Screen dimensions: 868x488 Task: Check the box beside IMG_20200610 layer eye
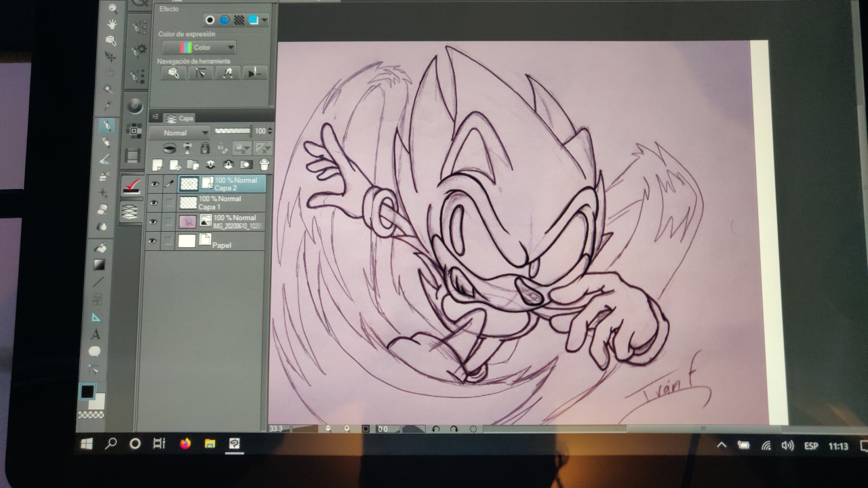(x=168, y=222)
